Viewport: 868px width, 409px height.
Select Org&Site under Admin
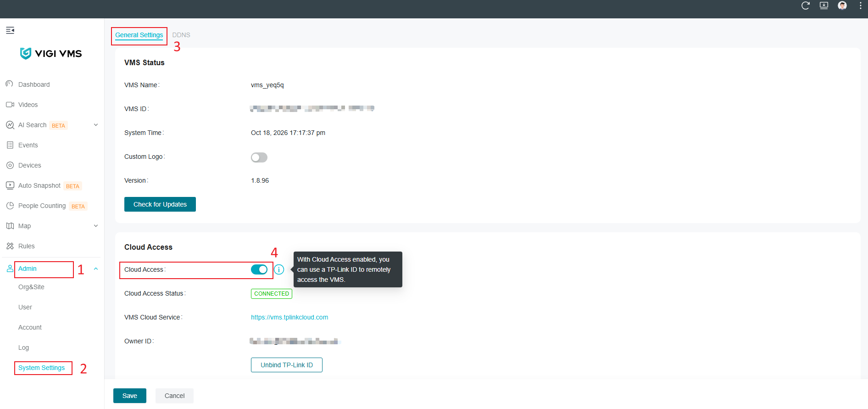[x=31, y=287]
